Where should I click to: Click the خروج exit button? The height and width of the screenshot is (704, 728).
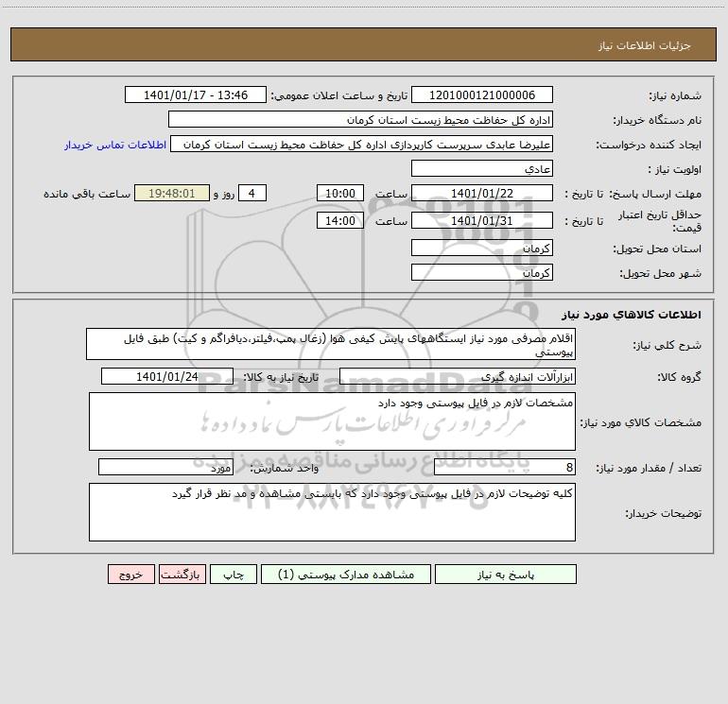click(130, 574)
